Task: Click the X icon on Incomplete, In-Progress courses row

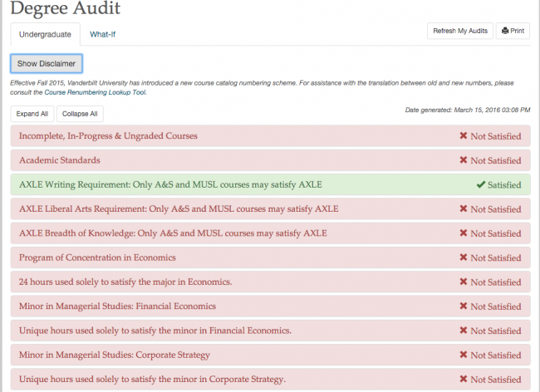Action: pyautogui.click(x=463, y=136)
